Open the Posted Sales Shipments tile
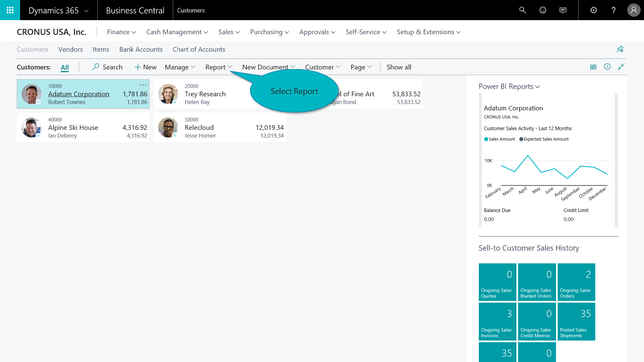The image size is (644, 362). pyautogui.click(x=576, y=321)
